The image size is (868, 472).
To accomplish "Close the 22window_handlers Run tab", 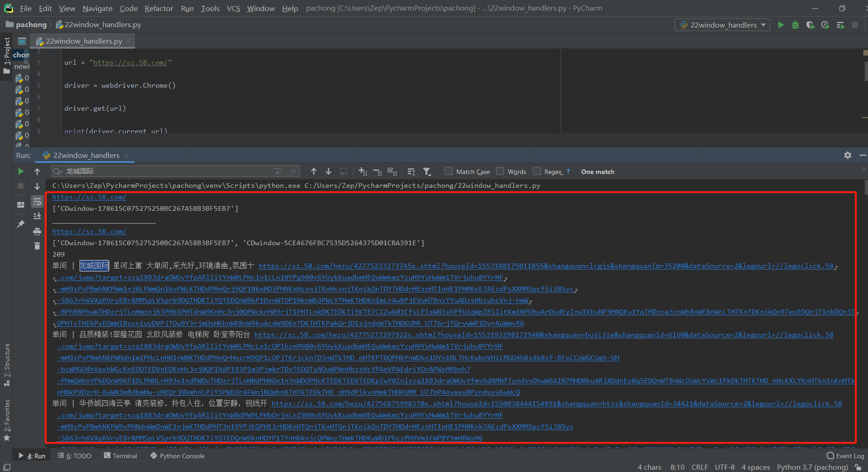I will [x=126, y=155].
